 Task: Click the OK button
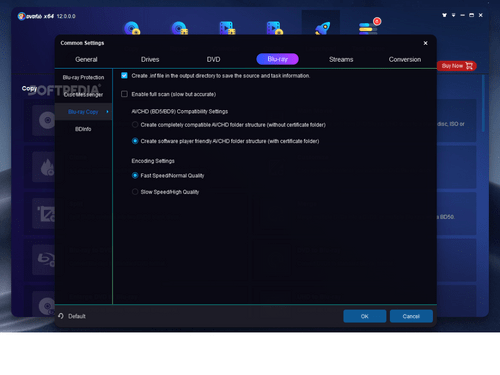(365, 316)
